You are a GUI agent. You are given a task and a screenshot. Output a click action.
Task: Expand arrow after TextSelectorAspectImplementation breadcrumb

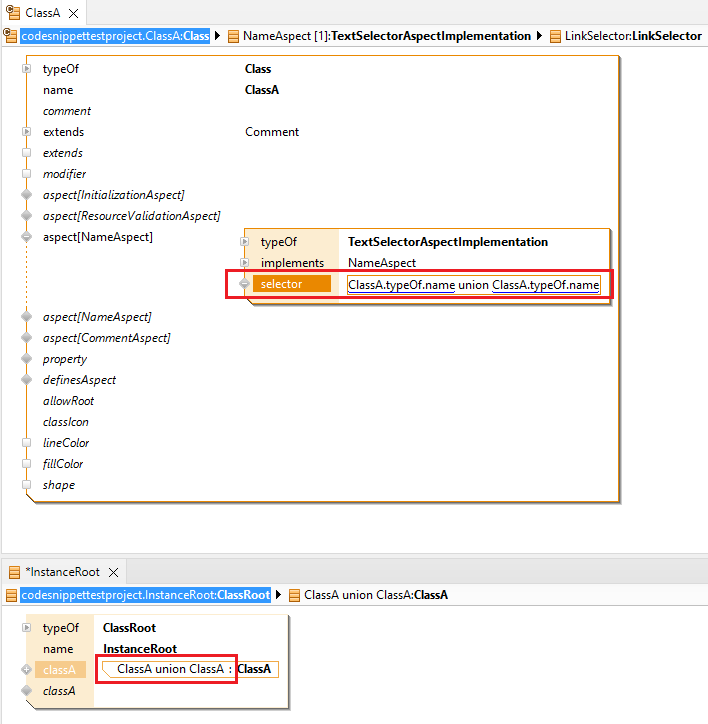539,36
